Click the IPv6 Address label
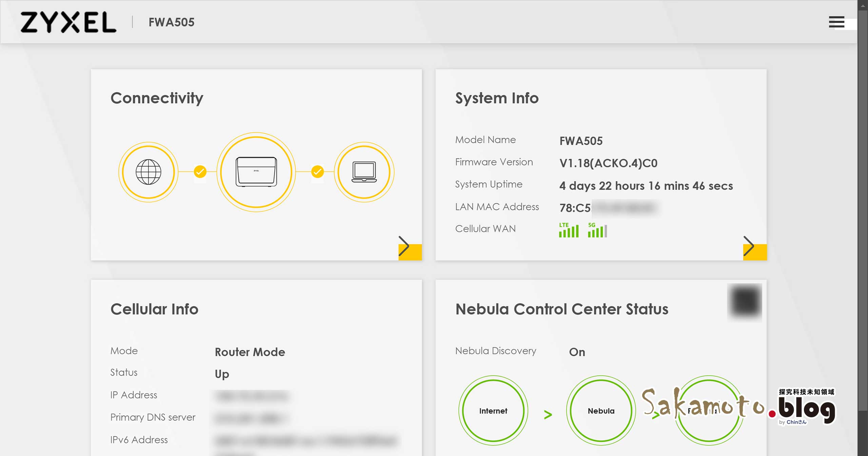 139,440
